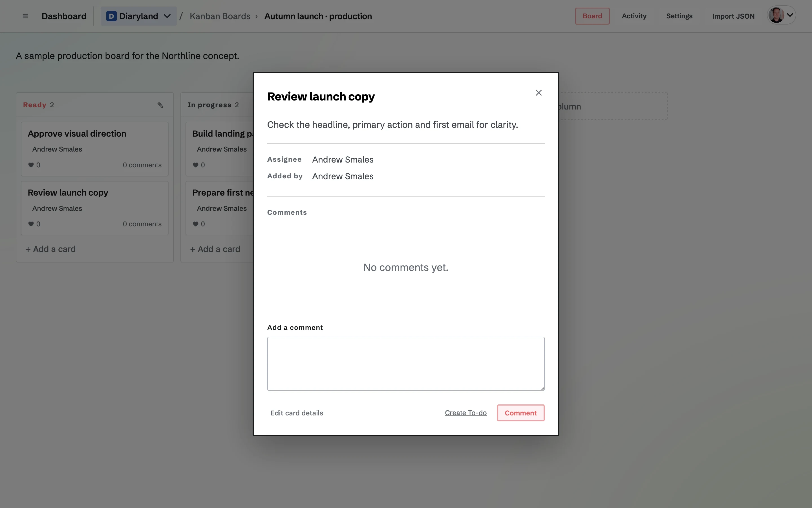This screenshot has height=508, width=812.
Task: Open the Settings tab
Action: pyautogui.click(x=679, y=16)
